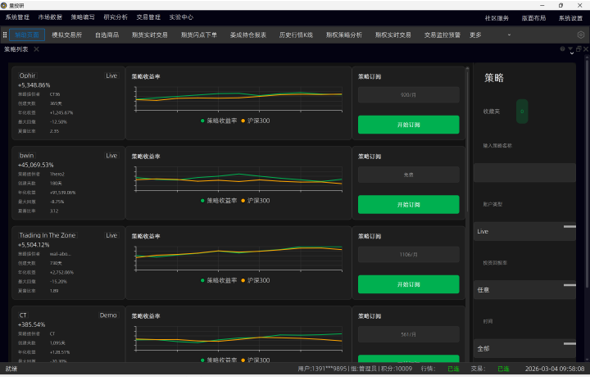Switch to the 模拟交易所 tab
Viewport: 590px width, 377px height.
(x=67, y=35)
